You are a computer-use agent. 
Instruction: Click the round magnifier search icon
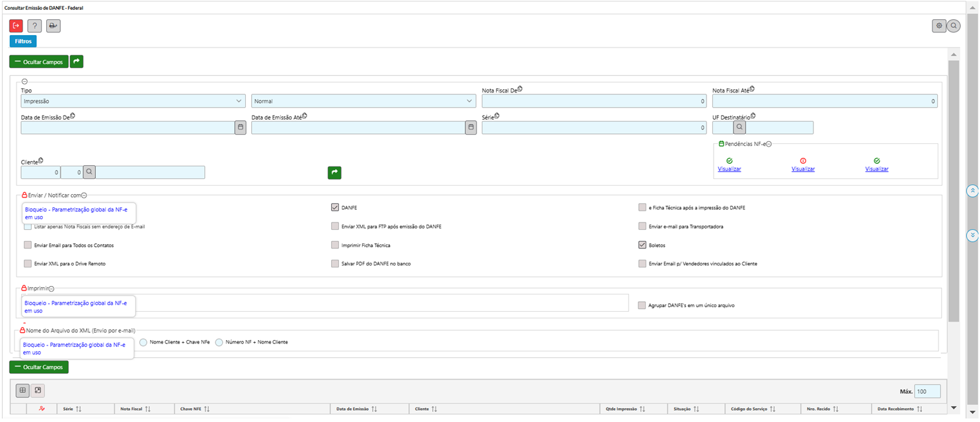pos(954,26)
